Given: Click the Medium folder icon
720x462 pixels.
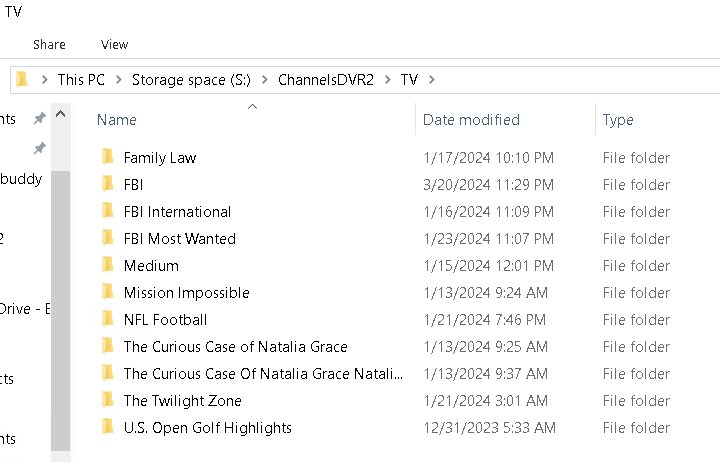Looking at the screenshot, I should (x=108, y=266).
